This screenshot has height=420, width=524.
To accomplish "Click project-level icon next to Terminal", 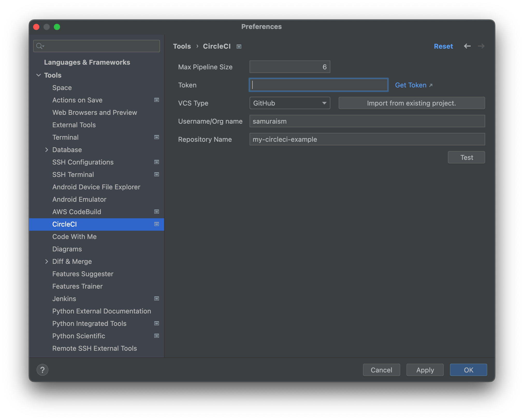I will pyautogui.click(x=157, y=137).
